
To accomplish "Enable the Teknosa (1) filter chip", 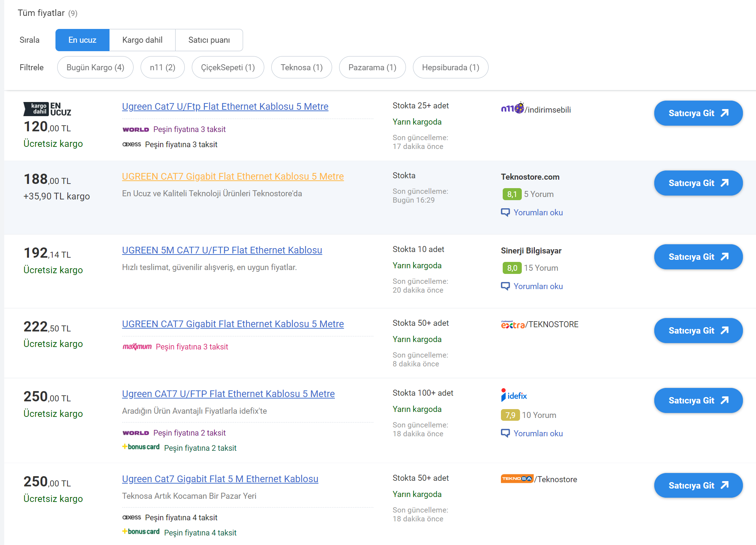I will pos(301,67).
